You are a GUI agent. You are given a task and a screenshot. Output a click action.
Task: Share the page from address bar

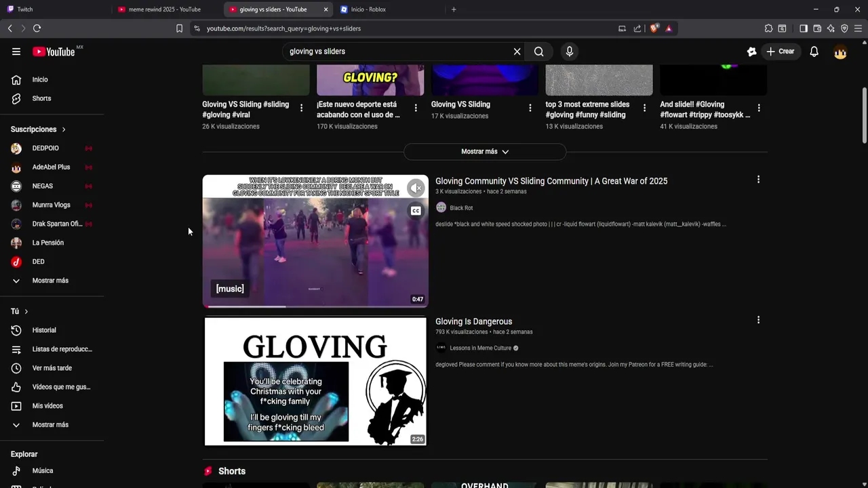[637, 28]
